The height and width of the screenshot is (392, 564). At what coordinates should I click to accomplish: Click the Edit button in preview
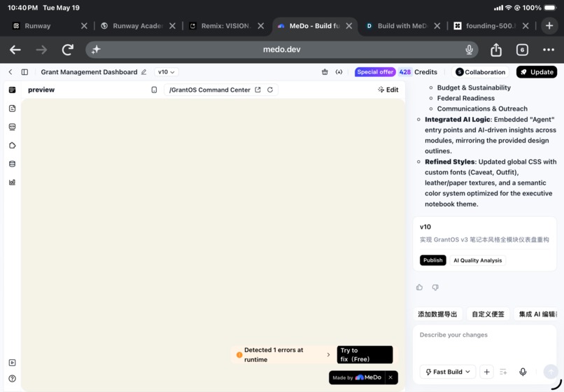click(388, 90)
